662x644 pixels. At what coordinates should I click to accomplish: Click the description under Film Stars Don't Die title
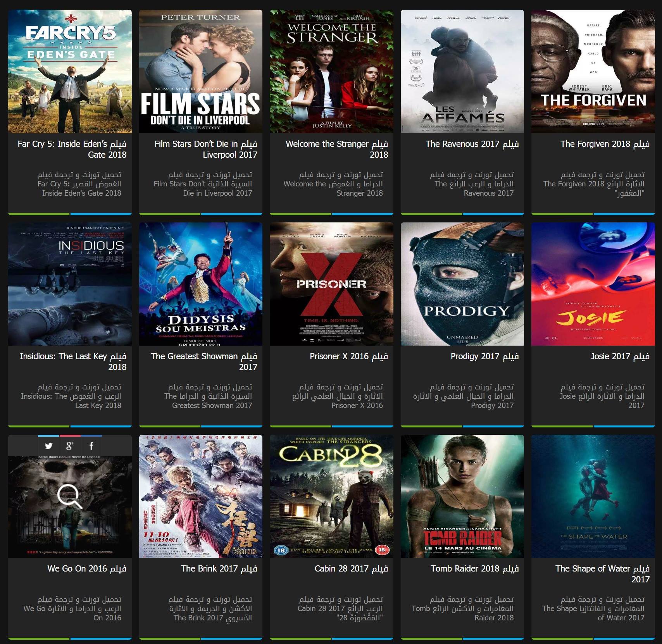click(203, 184)
